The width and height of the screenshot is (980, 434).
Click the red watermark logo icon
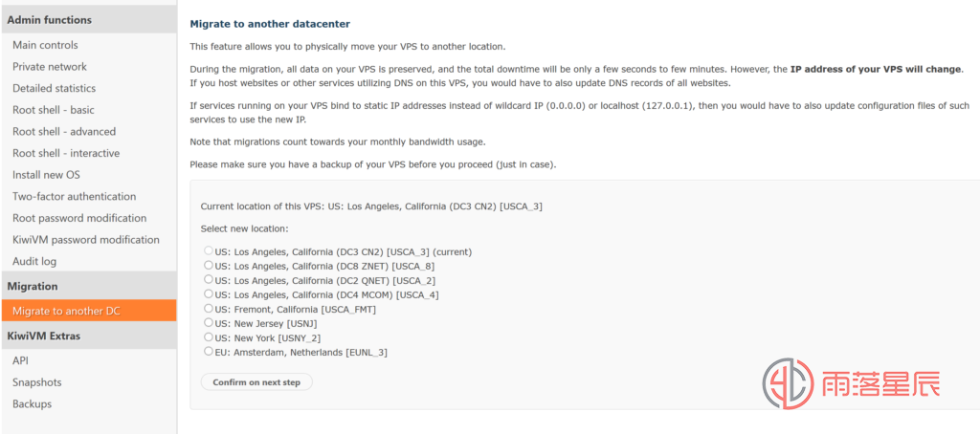pyautogui.click(x=789, y=384)
